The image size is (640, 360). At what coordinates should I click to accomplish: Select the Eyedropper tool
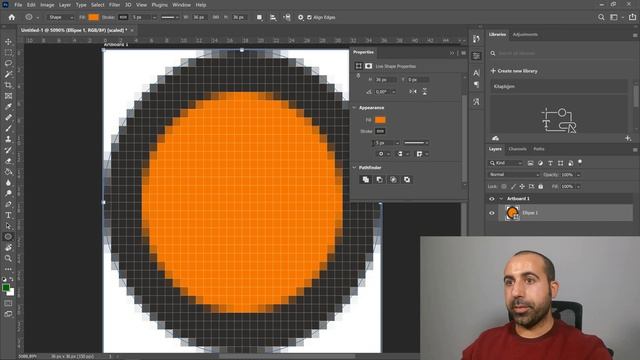[x=8, y=107]
